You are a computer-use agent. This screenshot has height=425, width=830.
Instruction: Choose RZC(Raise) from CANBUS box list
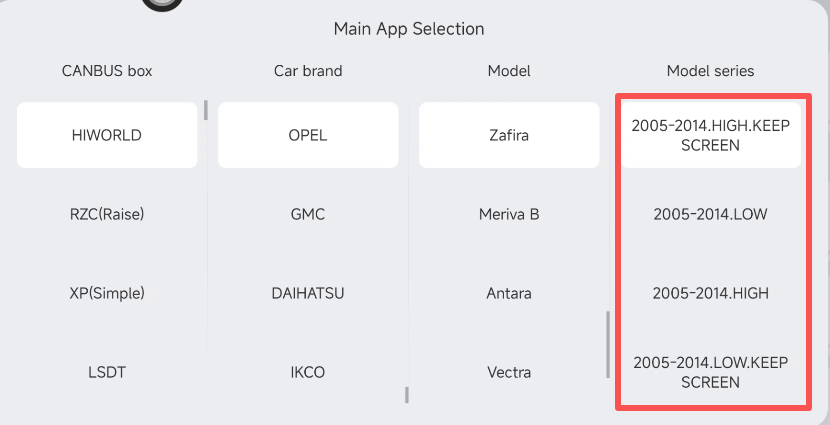pos(107,214)
